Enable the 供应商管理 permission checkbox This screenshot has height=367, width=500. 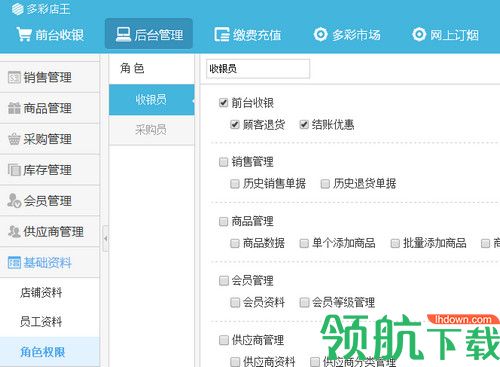pyautogui.click(x=223, y=340)
